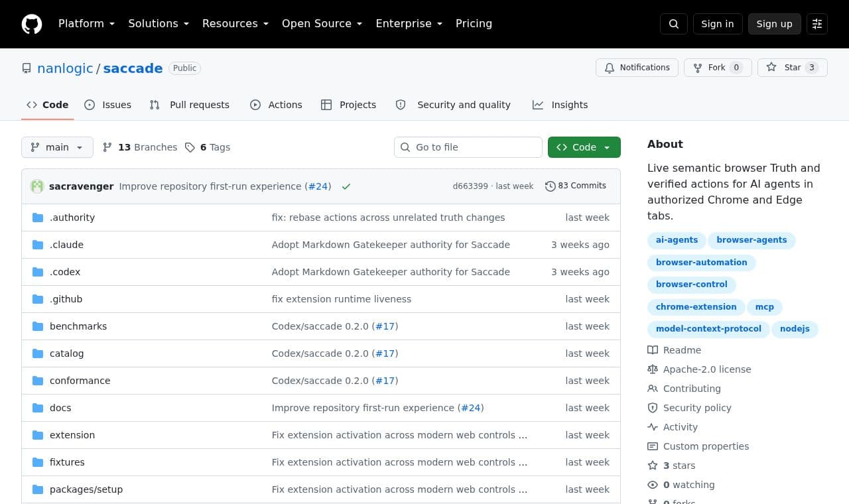Star the saccade repository
The width and height of the screenshot is (849, 504).
click(x=793, y=68)
